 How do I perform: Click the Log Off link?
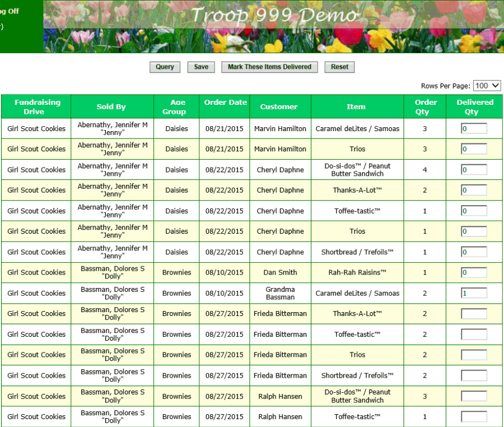[10, 11]
